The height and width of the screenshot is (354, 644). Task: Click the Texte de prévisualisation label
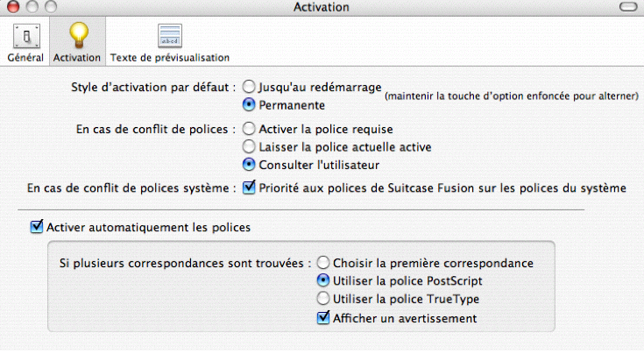[170, 58]
